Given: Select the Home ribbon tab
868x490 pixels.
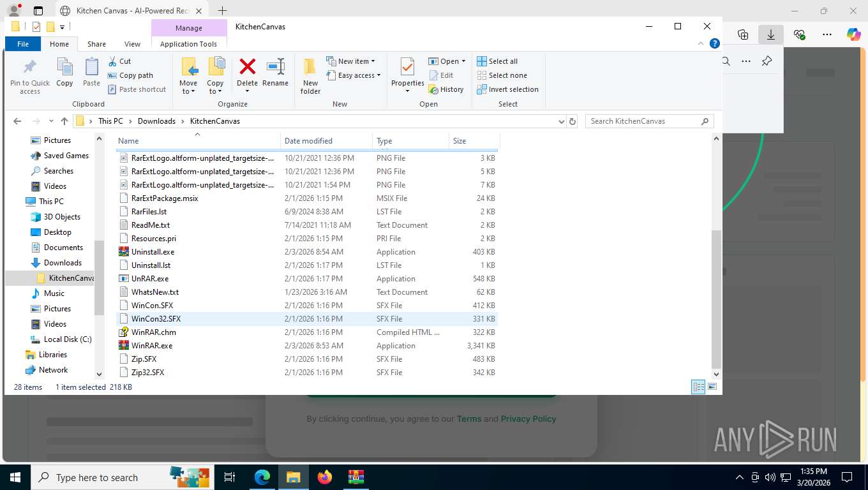Looking at the screenshot, I should click(x=59, y=44).
